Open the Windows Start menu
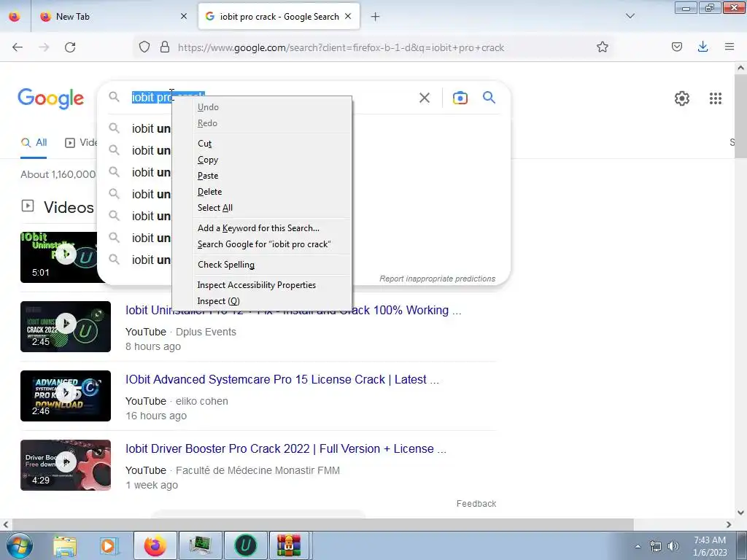Screen dimensions: 747x560 (20, 545)
